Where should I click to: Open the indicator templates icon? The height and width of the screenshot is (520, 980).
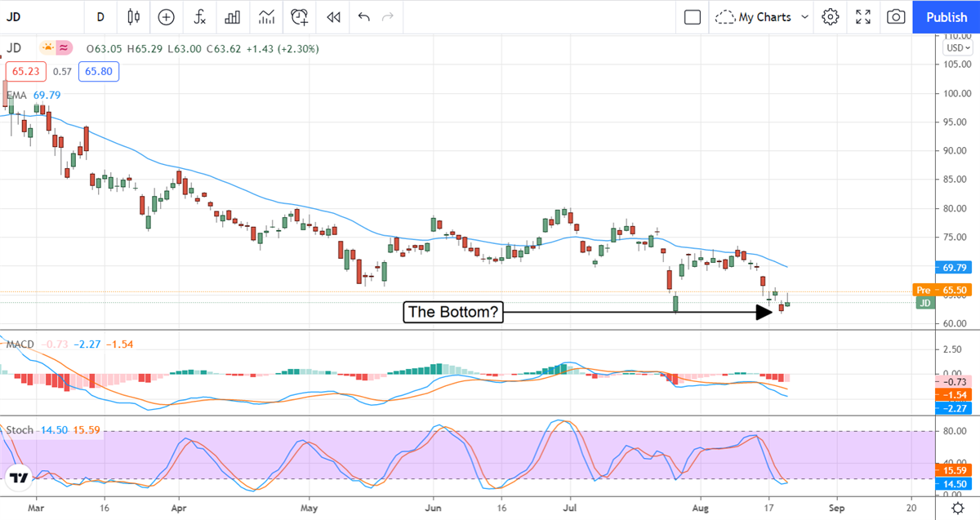266,16
